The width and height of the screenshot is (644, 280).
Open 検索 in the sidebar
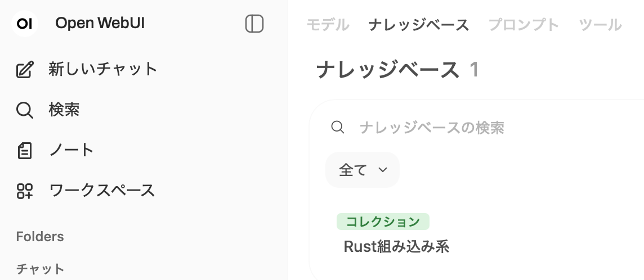[x=64, y=110]
